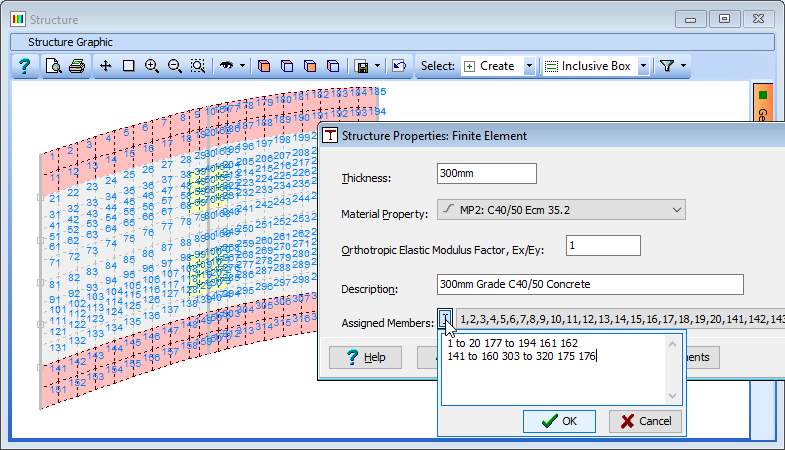Select the pan (move) tool
This screenshot has width=785, height=450.
tap(105, 66)
